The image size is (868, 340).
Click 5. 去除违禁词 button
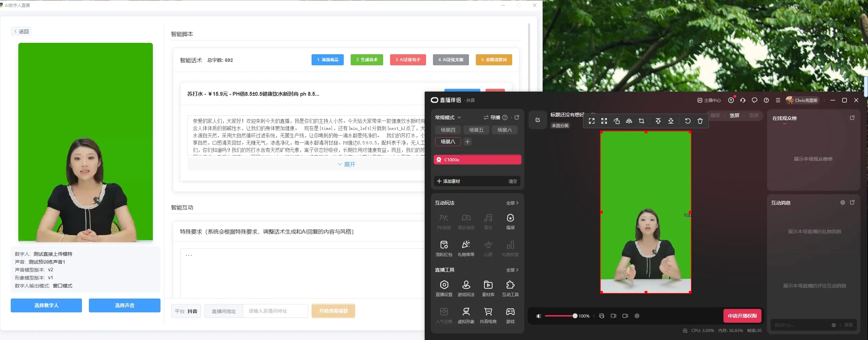click(494, 60)
